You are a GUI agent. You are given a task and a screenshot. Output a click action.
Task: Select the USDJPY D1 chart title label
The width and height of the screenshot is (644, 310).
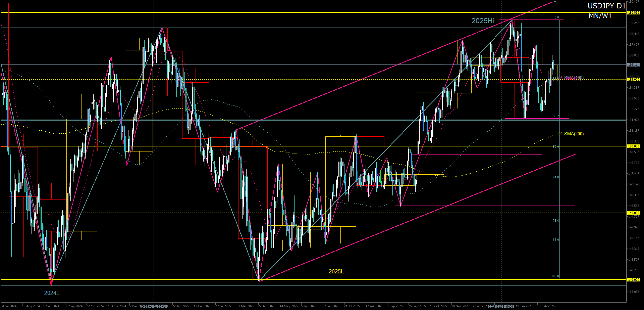click(606, 6)
